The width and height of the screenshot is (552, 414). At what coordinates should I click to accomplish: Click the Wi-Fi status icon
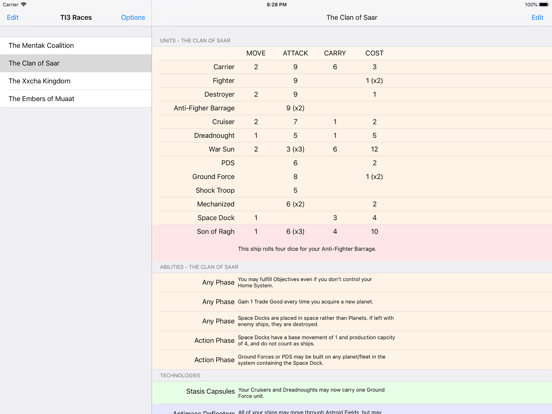pyautogui.click(x=24, y=4)
